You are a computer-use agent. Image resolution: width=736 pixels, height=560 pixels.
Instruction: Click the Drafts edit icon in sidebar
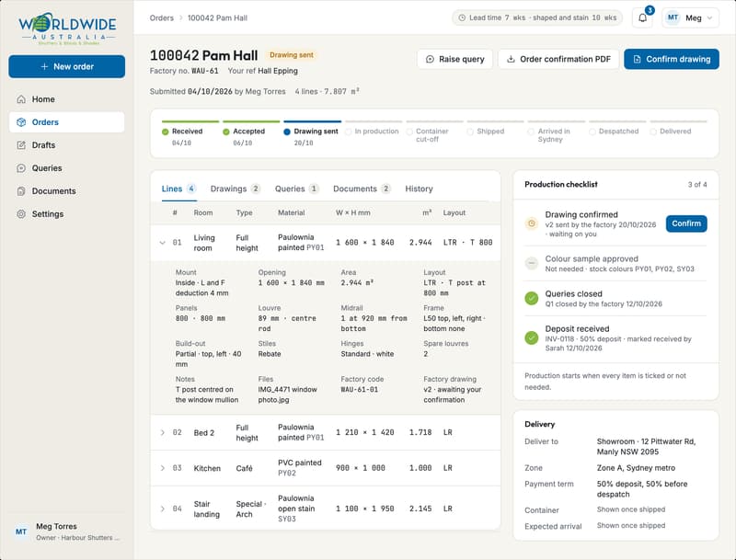(21, 145)
